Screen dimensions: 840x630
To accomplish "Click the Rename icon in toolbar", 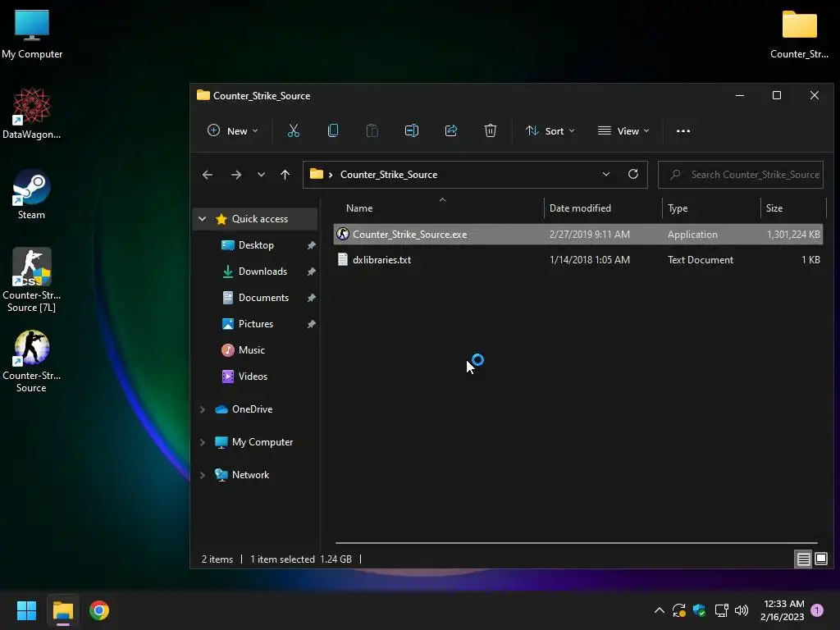I will click(x=412, y=130).
